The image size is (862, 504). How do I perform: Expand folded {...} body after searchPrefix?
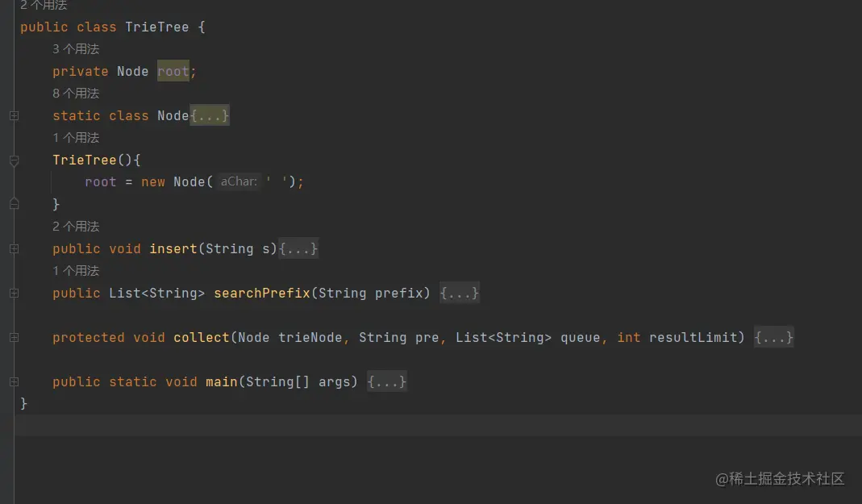point(459,293)
